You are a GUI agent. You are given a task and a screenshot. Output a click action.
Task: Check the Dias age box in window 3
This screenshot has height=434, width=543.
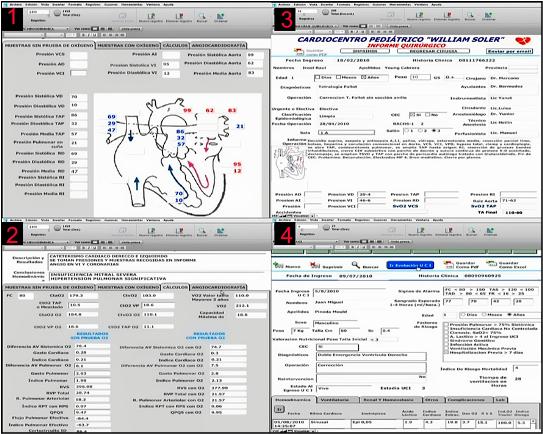pyautogui.click(x=318, y=77)
